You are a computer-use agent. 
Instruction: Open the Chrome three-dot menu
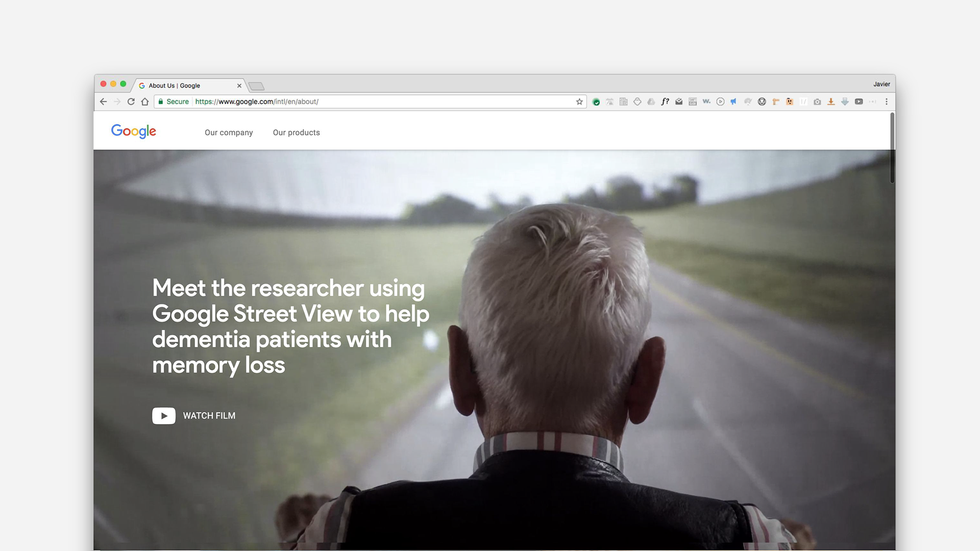tap(887, 102)
